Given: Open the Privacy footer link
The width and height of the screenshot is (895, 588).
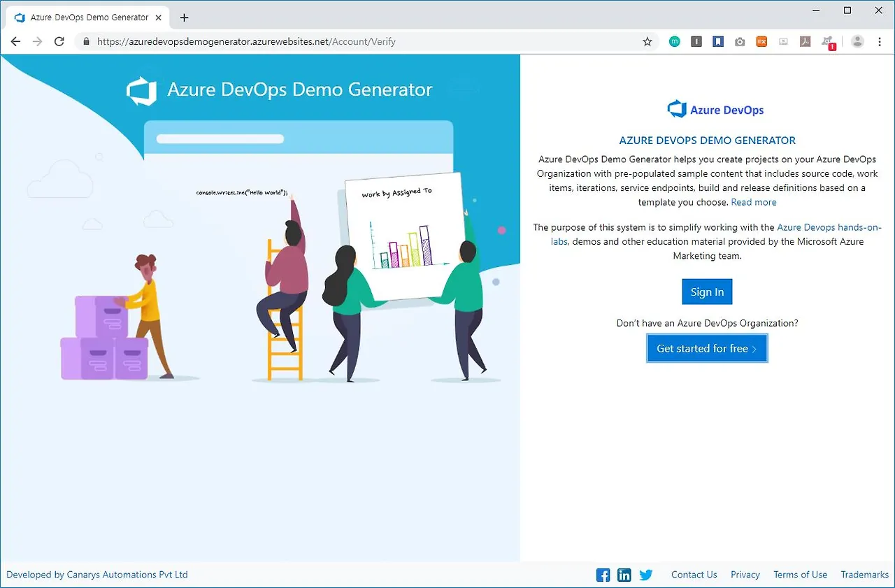Looking at the screenshot, I should click(745, 575).
